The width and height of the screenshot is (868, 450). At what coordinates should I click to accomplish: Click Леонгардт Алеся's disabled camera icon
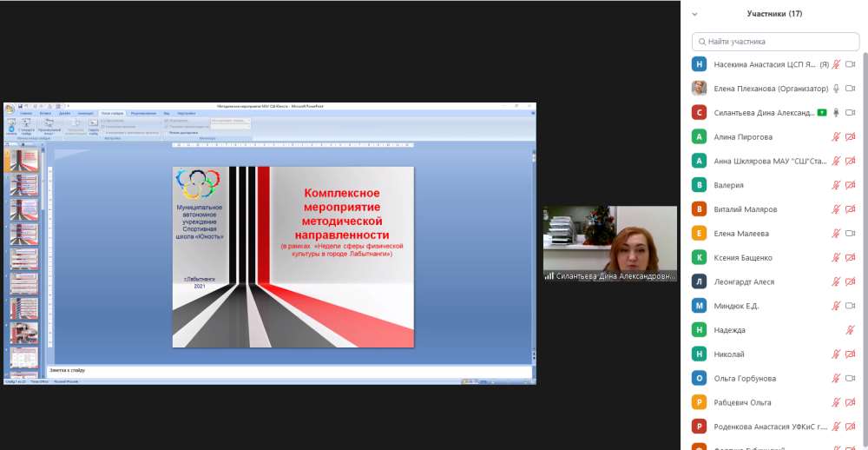point(851,281)
